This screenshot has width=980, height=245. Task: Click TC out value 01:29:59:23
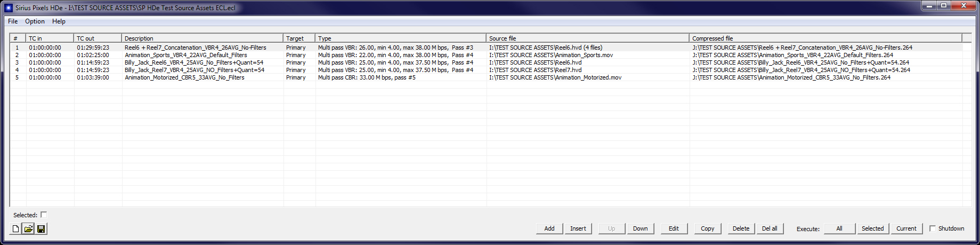coord(93,48)
